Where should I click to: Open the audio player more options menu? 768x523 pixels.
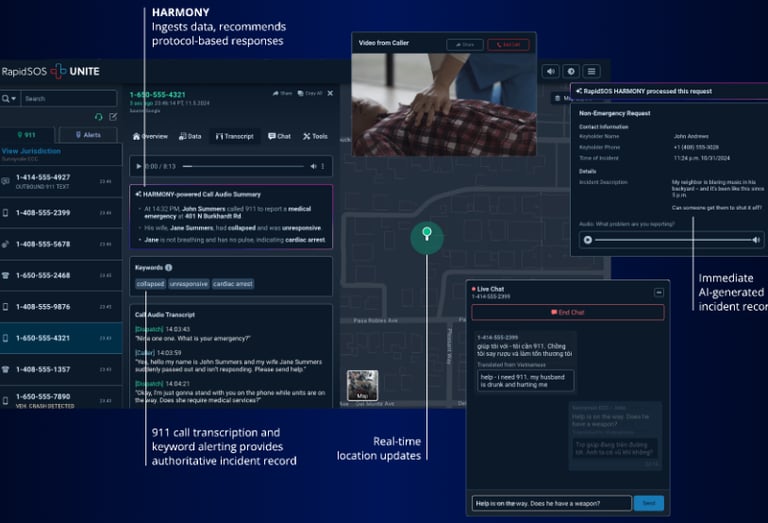click(x=322, y=166)
